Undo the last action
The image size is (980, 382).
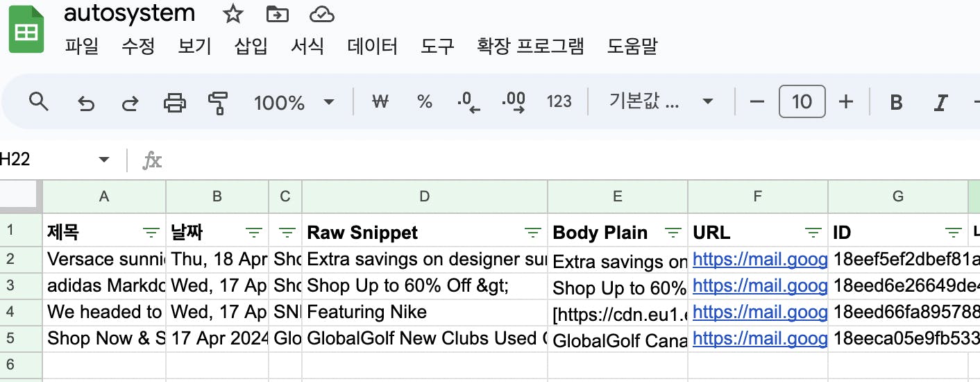85,103
